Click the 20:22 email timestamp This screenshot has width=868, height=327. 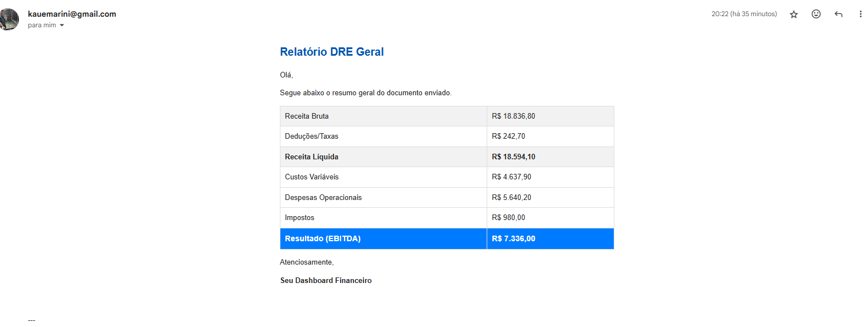744,14
